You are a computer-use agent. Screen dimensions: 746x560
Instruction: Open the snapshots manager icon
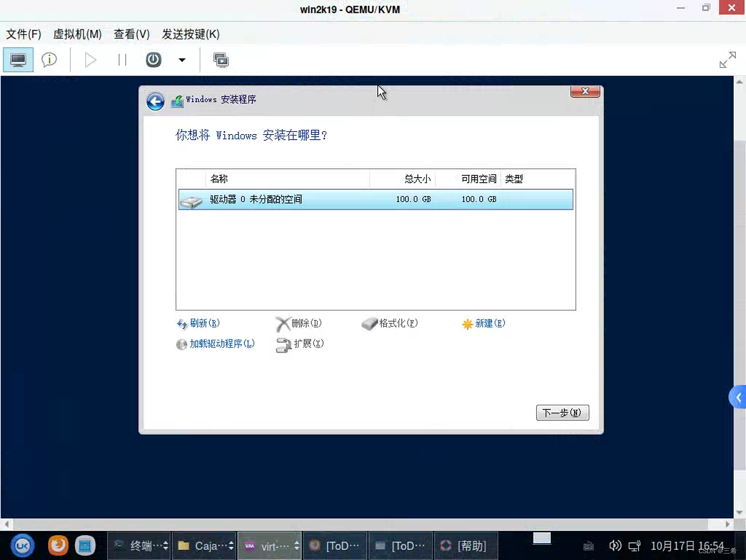point(221,60)
